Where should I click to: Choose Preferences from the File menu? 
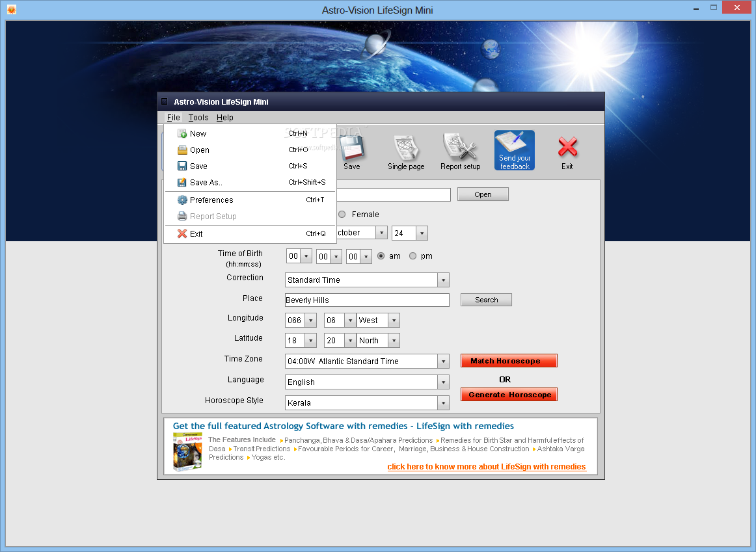[250, 200]
